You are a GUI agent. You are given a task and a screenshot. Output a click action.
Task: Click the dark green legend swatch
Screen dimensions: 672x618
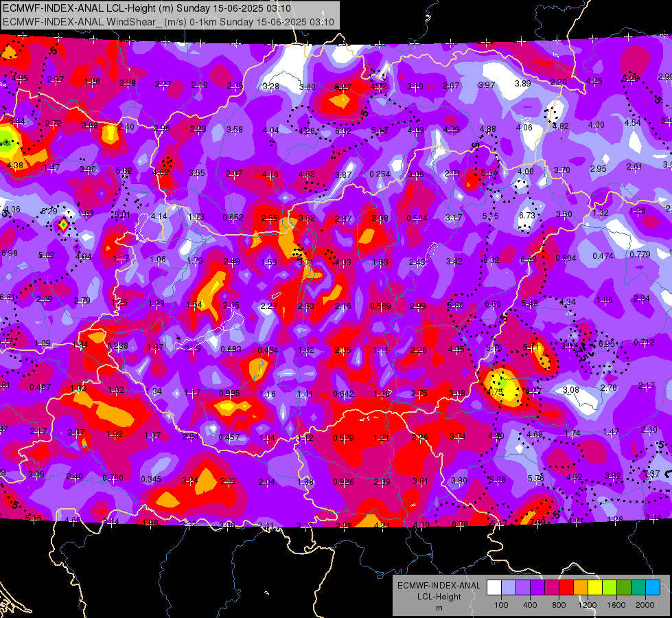[624, 587]
